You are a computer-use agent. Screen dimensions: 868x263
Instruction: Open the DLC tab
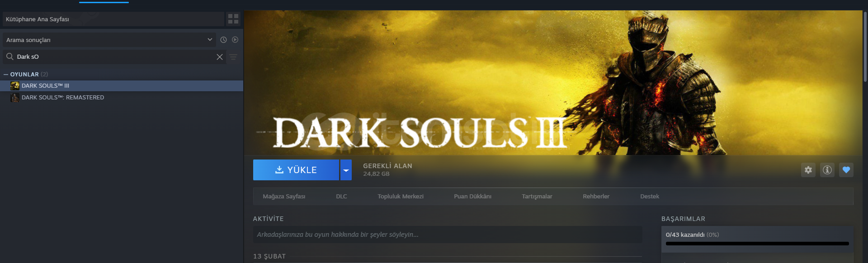(x=341, y=197)
